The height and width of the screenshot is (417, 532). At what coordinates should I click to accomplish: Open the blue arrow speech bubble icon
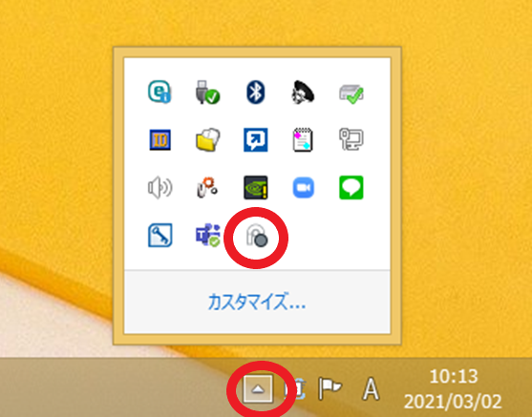pyautogui.click(x=255, y=139)
